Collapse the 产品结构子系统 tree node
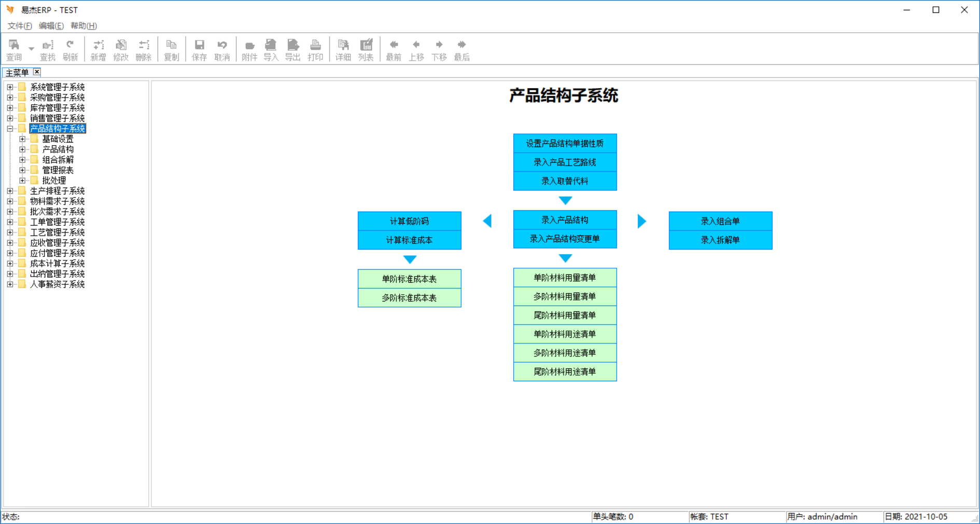The width and height of the screenshot is (980, 524). [x=10, y=129]
